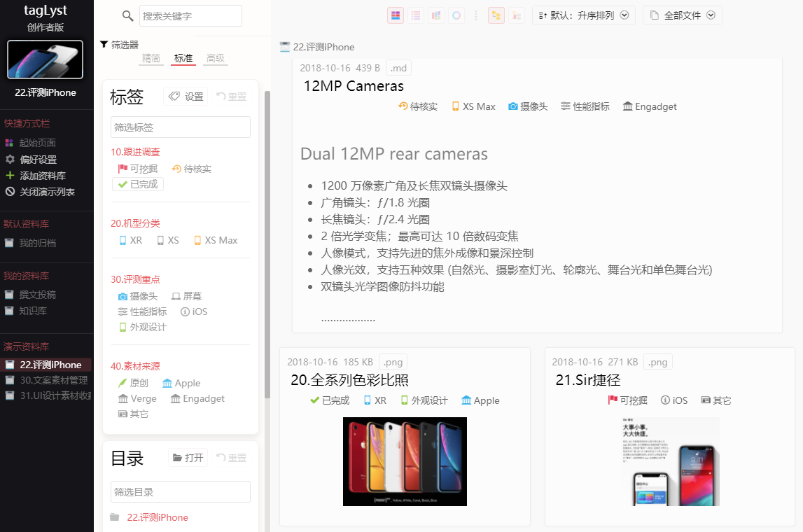The height and width of the screenshot is (532, 803).
Task: Click the 外观设计 tag on 全系列色彩比照 card
Action: 424,400
